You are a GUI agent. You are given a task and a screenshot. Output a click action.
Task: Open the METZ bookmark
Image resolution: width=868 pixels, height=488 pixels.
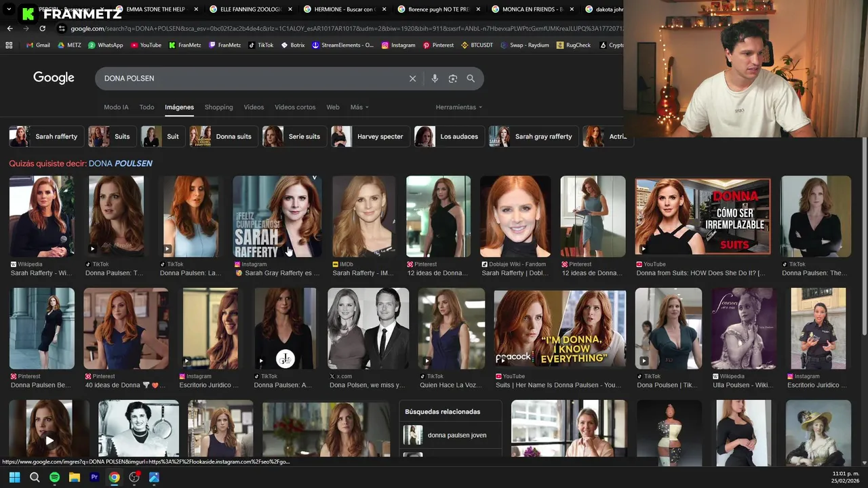[69, 45]
